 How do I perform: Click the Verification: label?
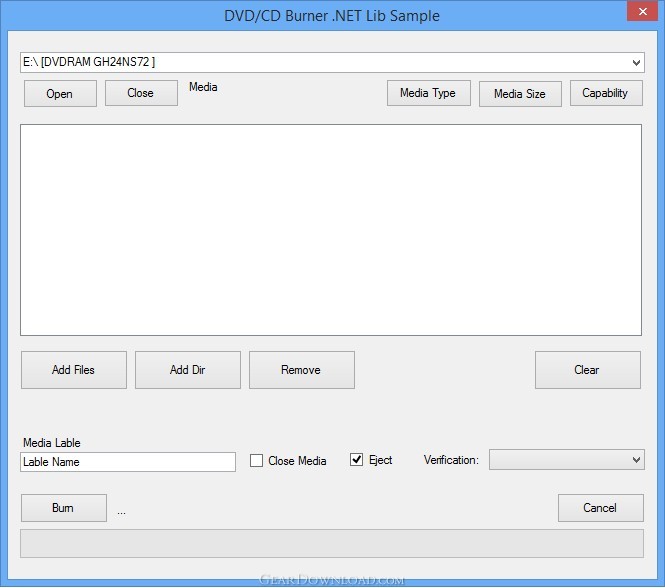(x=451, y=460)
